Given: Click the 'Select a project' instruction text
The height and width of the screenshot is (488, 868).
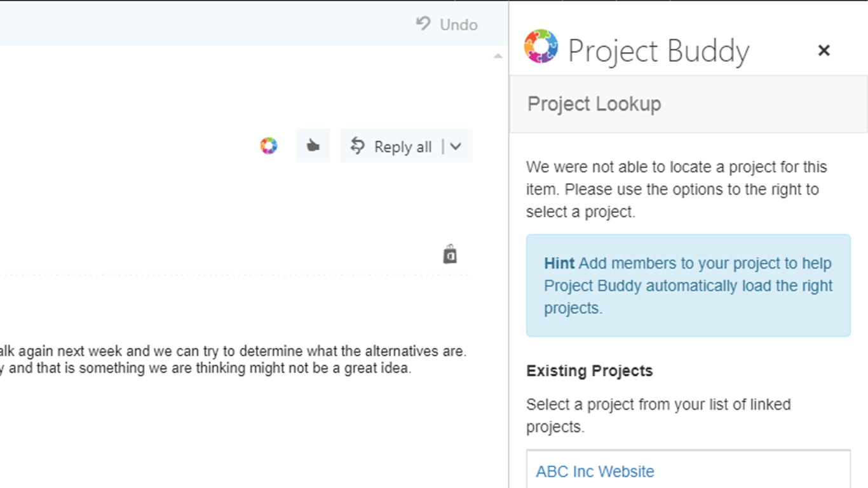Looking at the screenshot, I should pyautogui.click(x=658, y=415).
